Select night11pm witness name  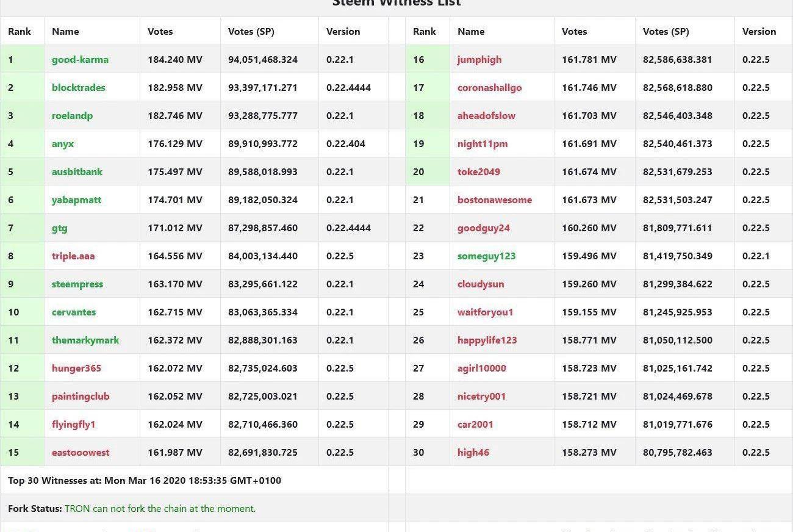point(483,144)
